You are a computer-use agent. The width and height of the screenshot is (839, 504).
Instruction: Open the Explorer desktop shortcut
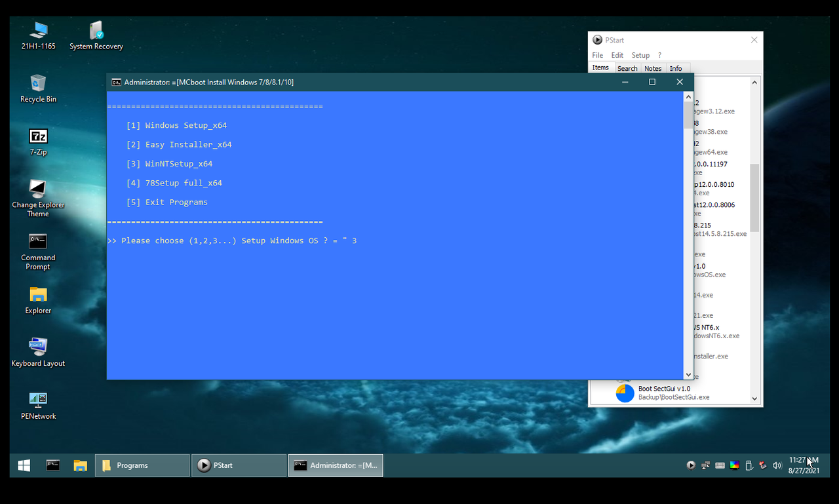38,300
